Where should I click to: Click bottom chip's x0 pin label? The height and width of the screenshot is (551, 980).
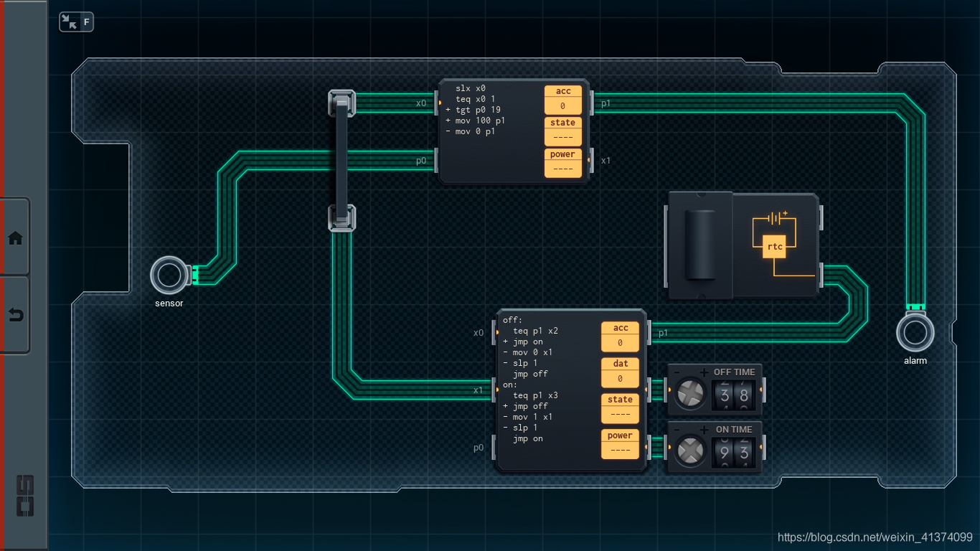tap(479, 333)
